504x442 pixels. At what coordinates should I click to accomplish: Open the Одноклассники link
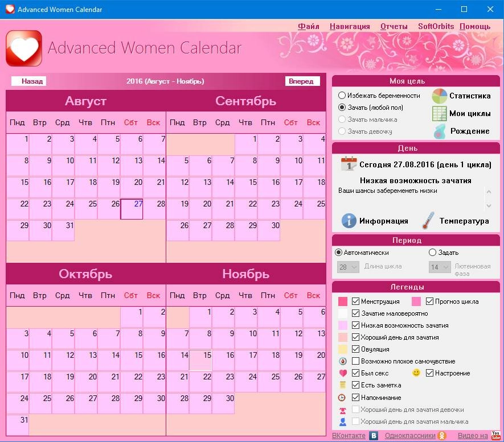(x=410, y=436)
